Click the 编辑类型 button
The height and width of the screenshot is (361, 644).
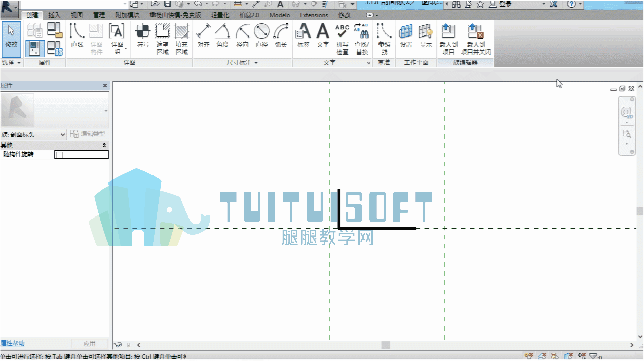[x=88, y=134]
